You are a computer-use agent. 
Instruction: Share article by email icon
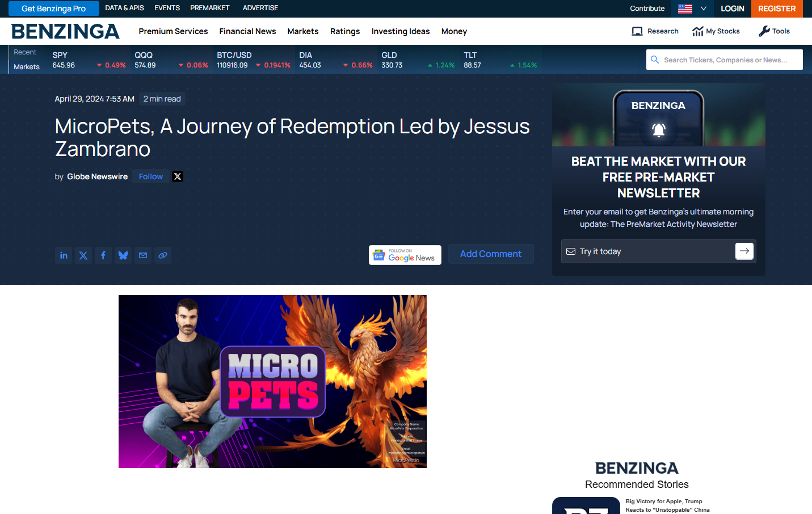pyautogui.click(x=143, y=255)
